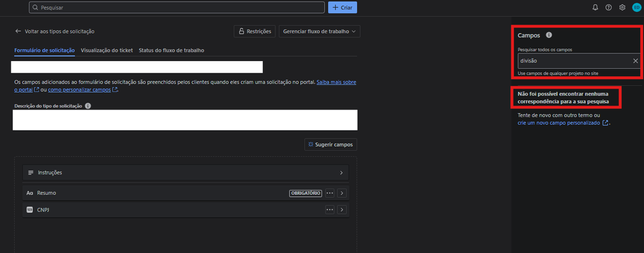644x253 pixels.
Task: Click the CNPJ number field type icon
Action: [x=30, y=210]
